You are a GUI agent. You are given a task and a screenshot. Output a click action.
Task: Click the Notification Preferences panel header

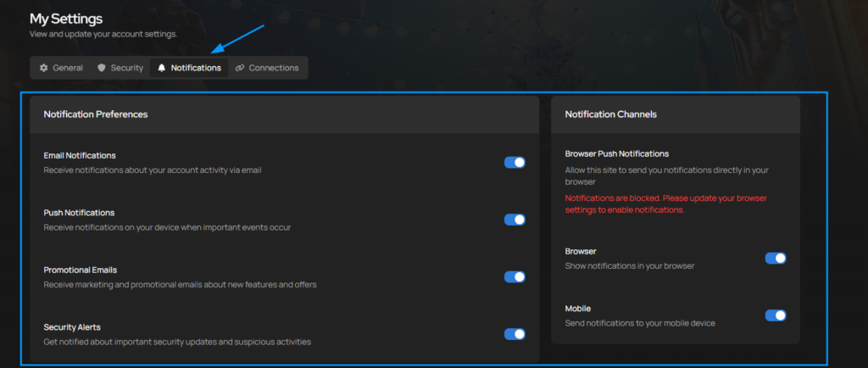[96, 114]
